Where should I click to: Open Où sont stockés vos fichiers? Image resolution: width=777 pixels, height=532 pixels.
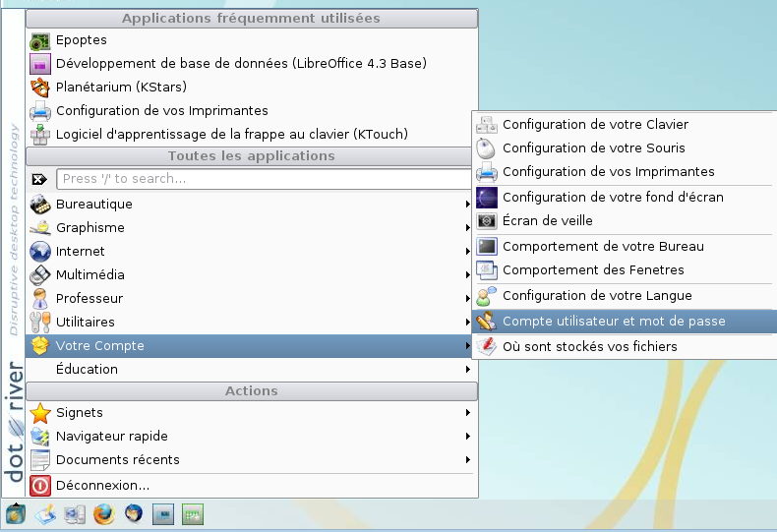click(589, 346)
